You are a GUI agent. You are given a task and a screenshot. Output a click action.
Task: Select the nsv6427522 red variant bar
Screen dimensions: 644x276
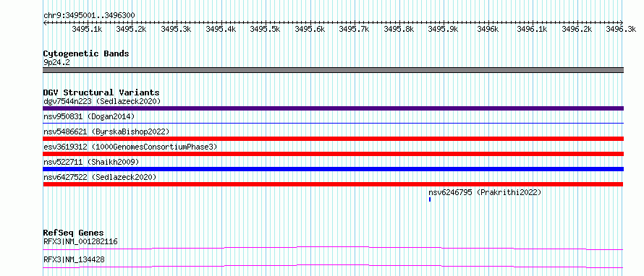coord(333,184)
